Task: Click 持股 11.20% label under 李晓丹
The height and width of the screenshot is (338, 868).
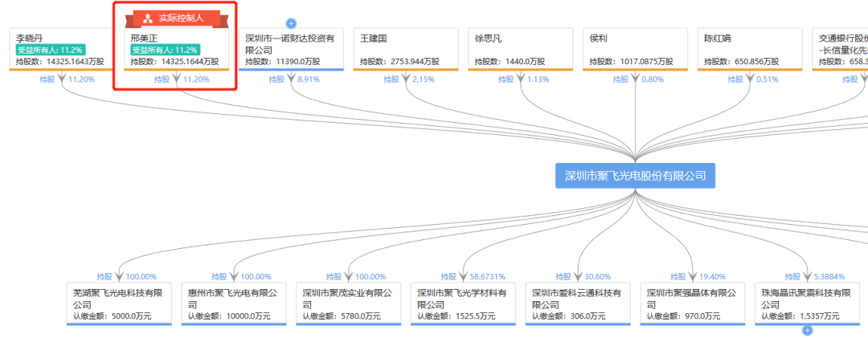Action: (x=67, y=79)
